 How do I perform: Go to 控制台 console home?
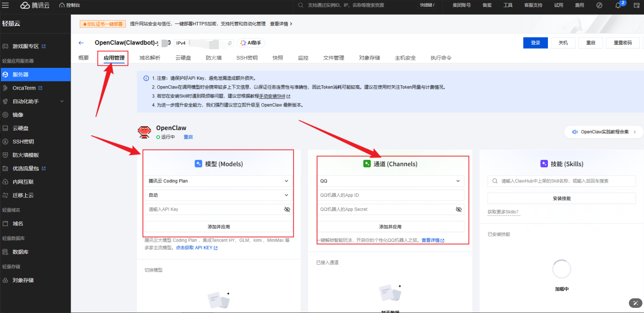point(69,5)
